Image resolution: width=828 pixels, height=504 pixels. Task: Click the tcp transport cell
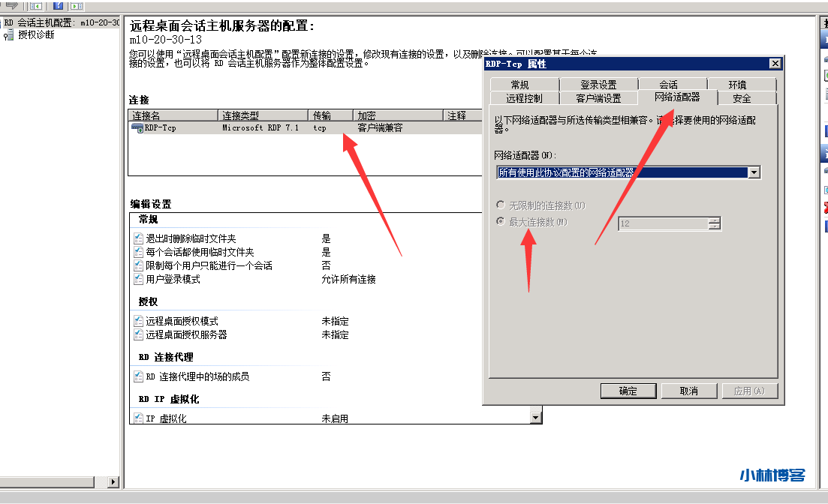tap(320, 127)
